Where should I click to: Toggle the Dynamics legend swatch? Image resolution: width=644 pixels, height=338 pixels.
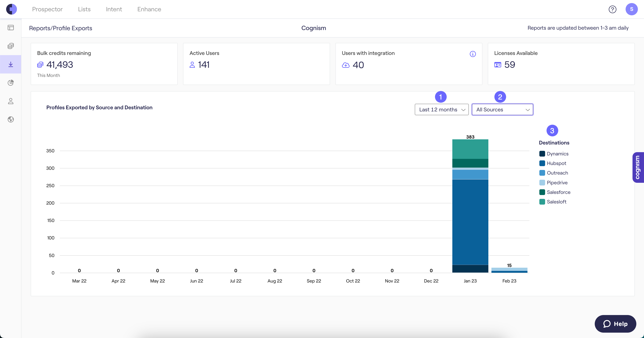542,154
